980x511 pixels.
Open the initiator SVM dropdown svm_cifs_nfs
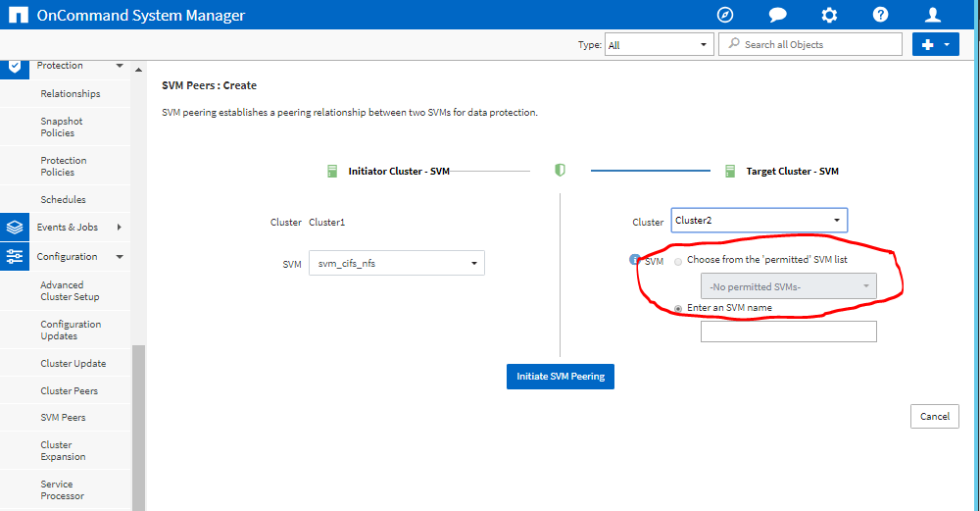coord(396,263)
